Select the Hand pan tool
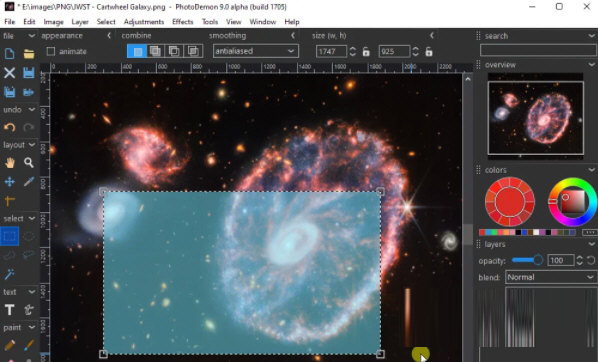The image size is (598, 362). click(10, 163)
